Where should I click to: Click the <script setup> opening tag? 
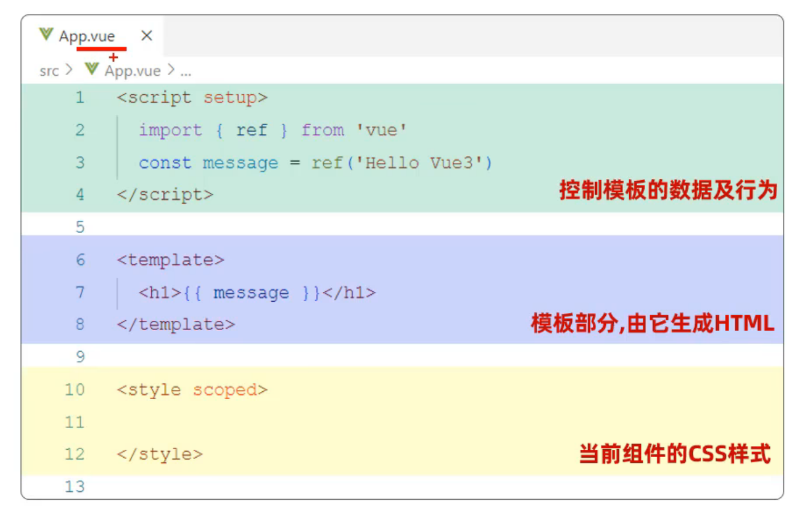coord(192,98)
